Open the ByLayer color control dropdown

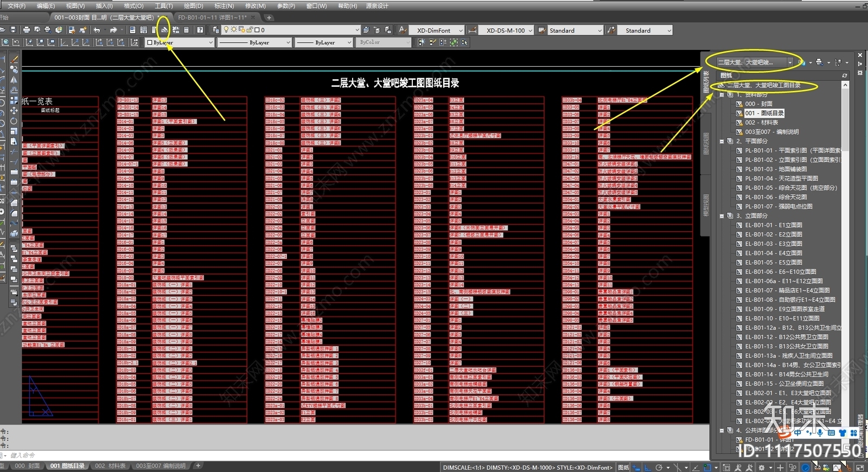click(x=180, y=42)
